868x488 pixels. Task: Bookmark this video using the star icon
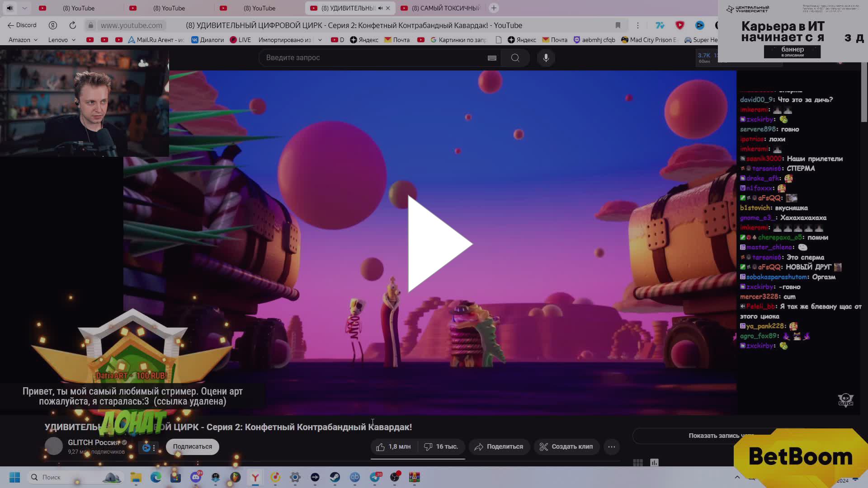[618, 25]
